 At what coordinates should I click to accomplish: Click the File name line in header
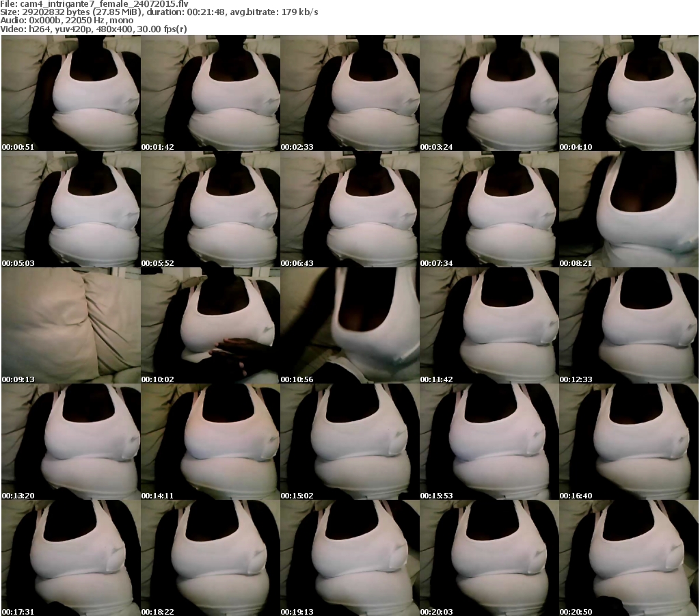94,4
